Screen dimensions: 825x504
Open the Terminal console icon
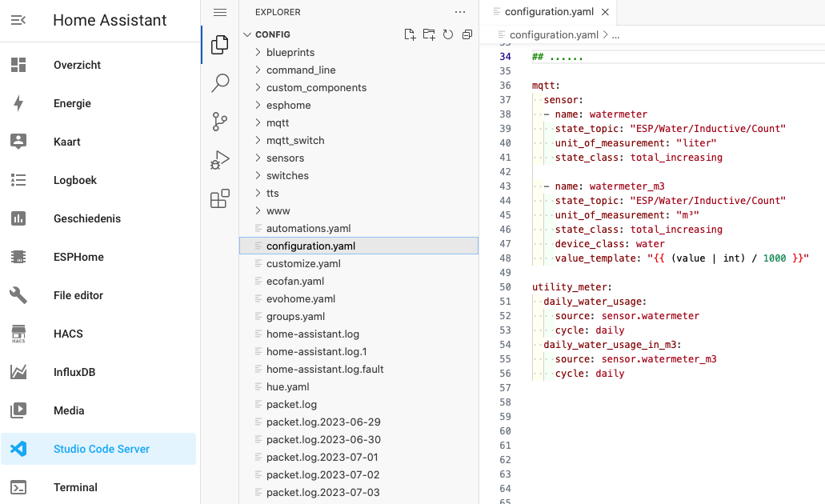pos(18,487)
